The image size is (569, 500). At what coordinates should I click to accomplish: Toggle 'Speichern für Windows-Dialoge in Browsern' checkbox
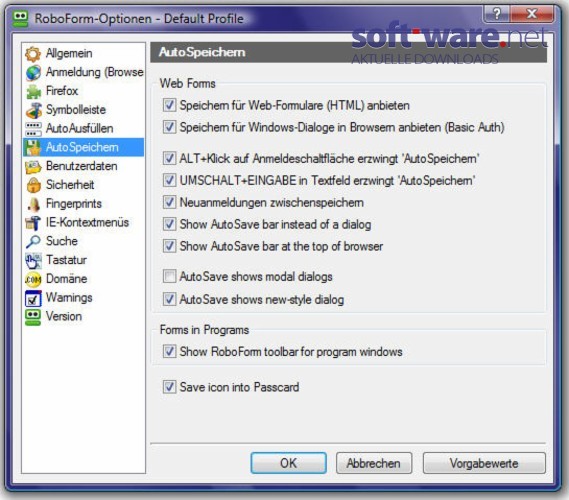[x=169, y=127]
